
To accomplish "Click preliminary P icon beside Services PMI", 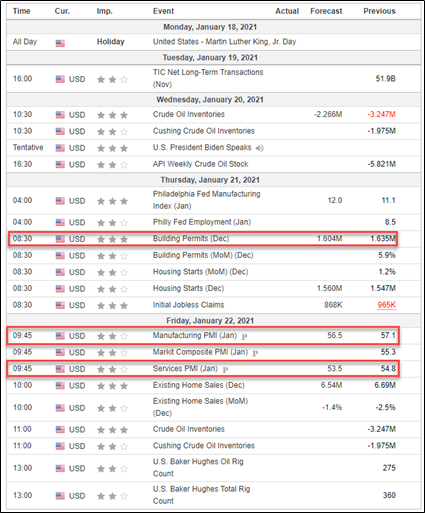I will tap(225, 370).
